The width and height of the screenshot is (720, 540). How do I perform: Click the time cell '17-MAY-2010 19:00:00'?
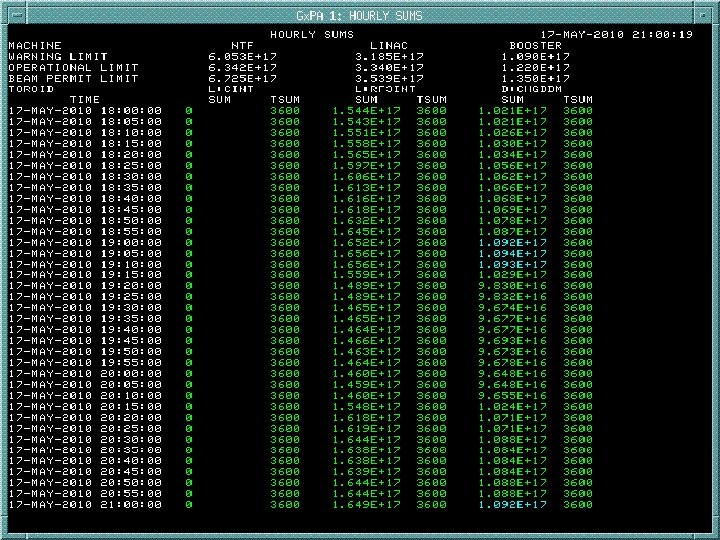point(85,242)
